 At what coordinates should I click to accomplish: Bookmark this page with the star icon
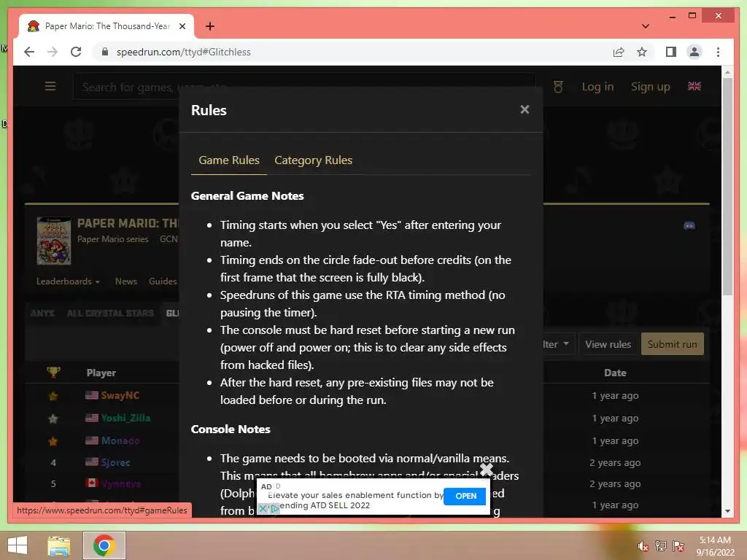tap(642, 52)
